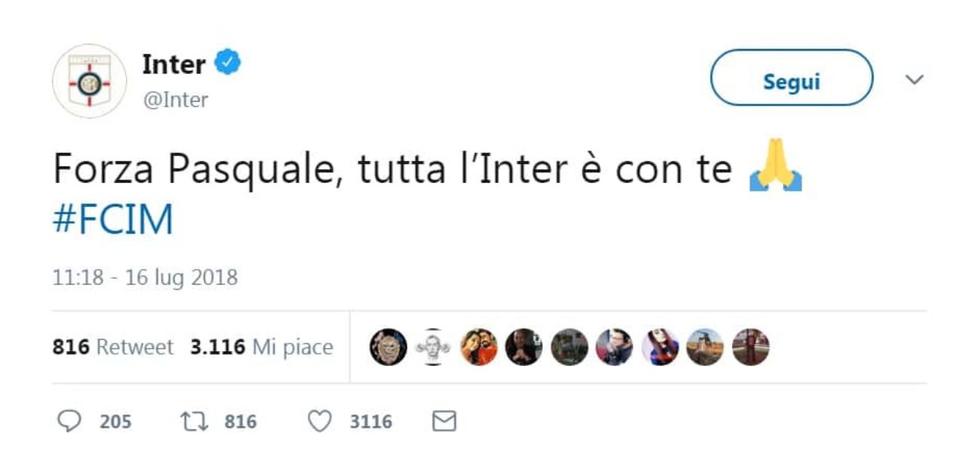View the 3.116 Mi piace list
The image size is (980, 476).
(x=261, y=347)
